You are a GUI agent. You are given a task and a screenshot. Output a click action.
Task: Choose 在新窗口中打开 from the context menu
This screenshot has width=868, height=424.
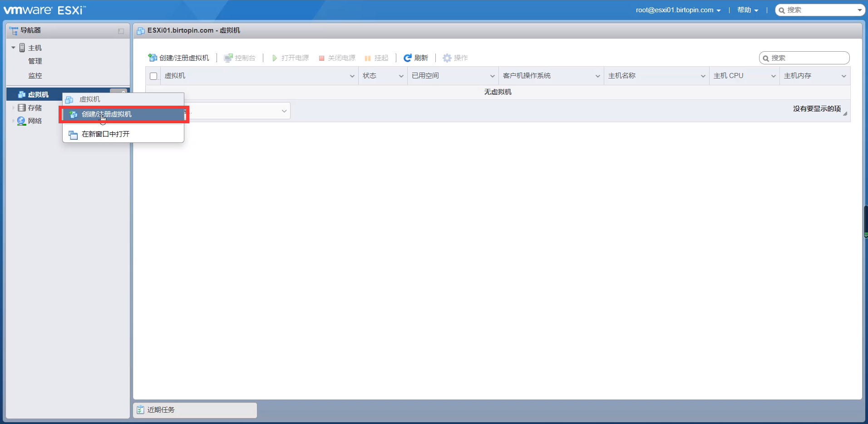tap(123, 134)
